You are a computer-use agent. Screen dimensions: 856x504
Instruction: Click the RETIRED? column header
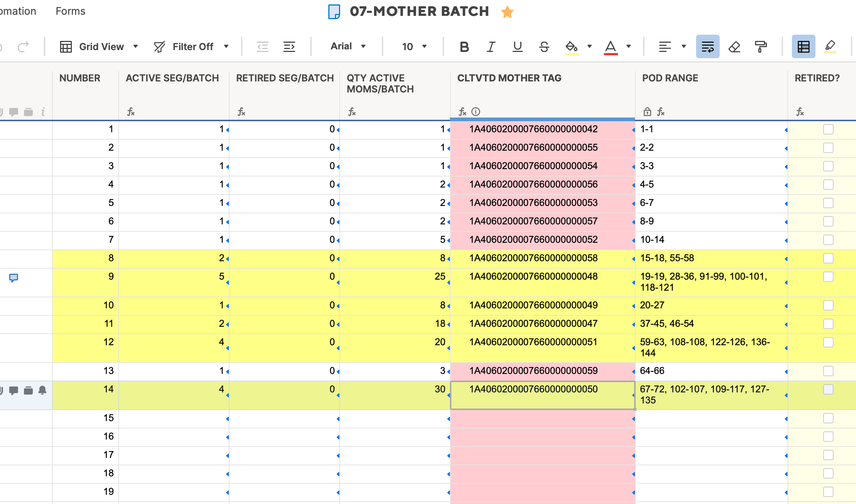point(817,78)
